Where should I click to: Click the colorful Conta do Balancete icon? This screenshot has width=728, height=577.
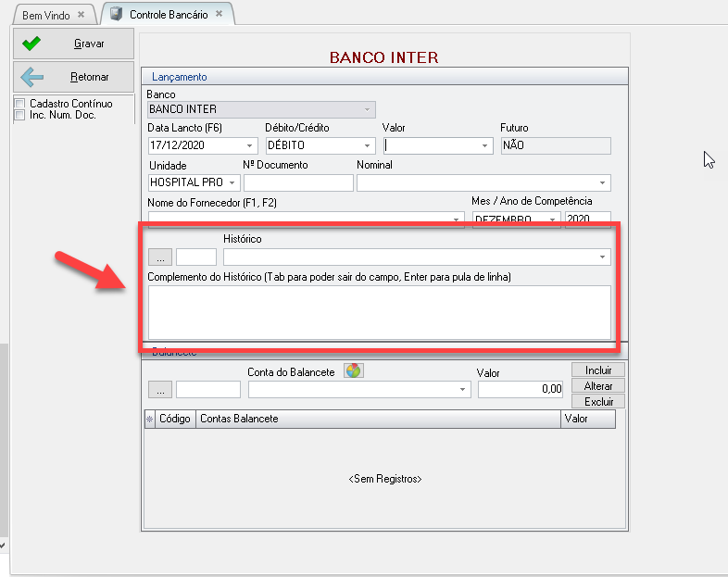(x=353, y=371)
